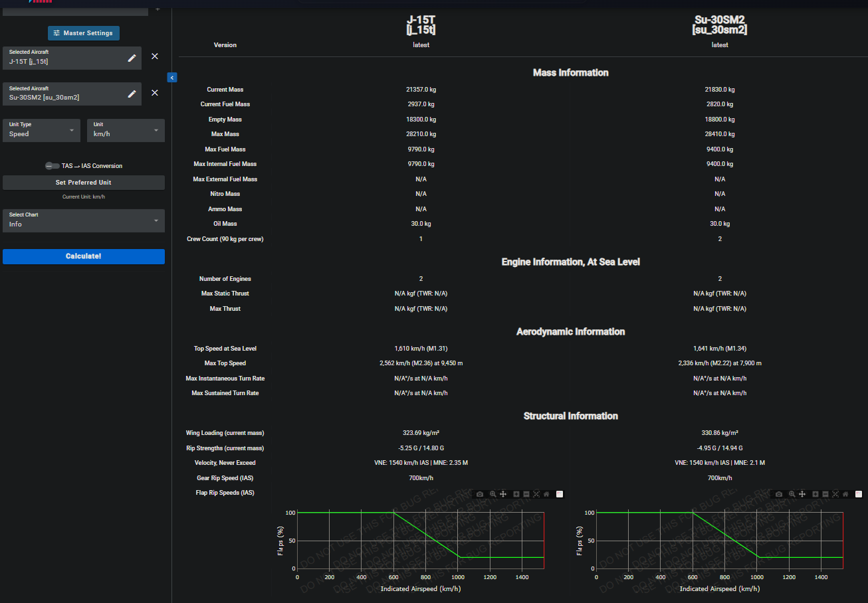This screenshot has width=868, height=603.
Task: Remove the Su-30SM2 aircraft with X
Action: pos(155,93)
